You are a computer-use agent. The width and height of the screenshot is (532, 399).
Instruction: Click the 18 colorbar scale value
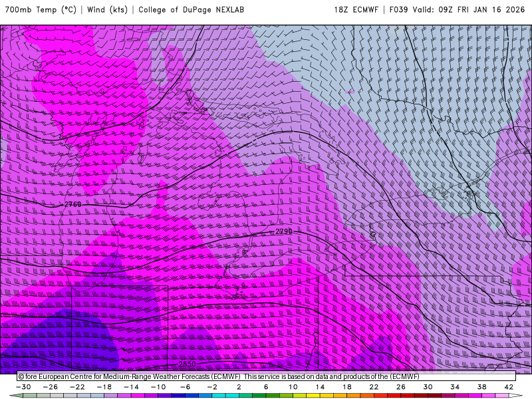(x=346, y=387)
